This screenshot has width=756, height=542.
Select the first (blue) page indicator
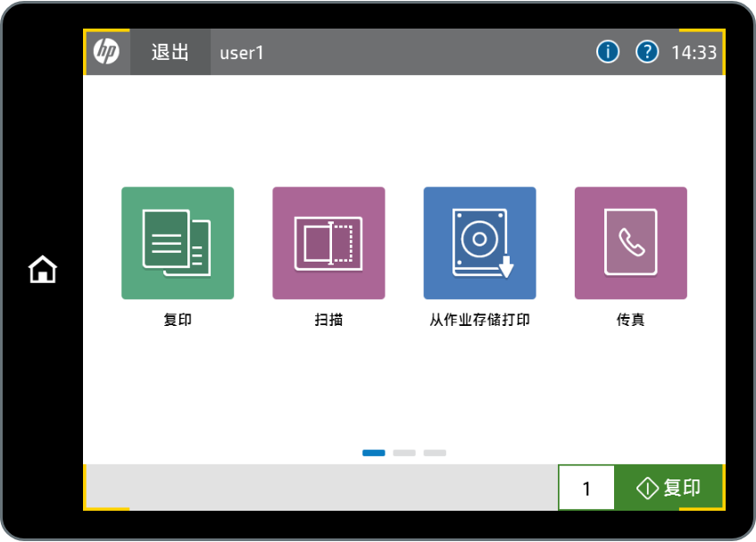[374, 453]
